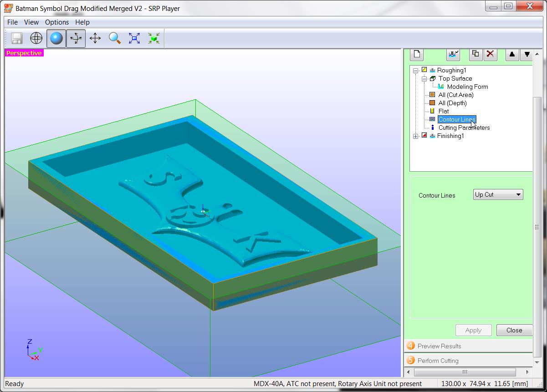Image resolution: width=547 pixels, height=392 pixels.
Task: Move process down with black down arrow
Action: pos(527,54)
